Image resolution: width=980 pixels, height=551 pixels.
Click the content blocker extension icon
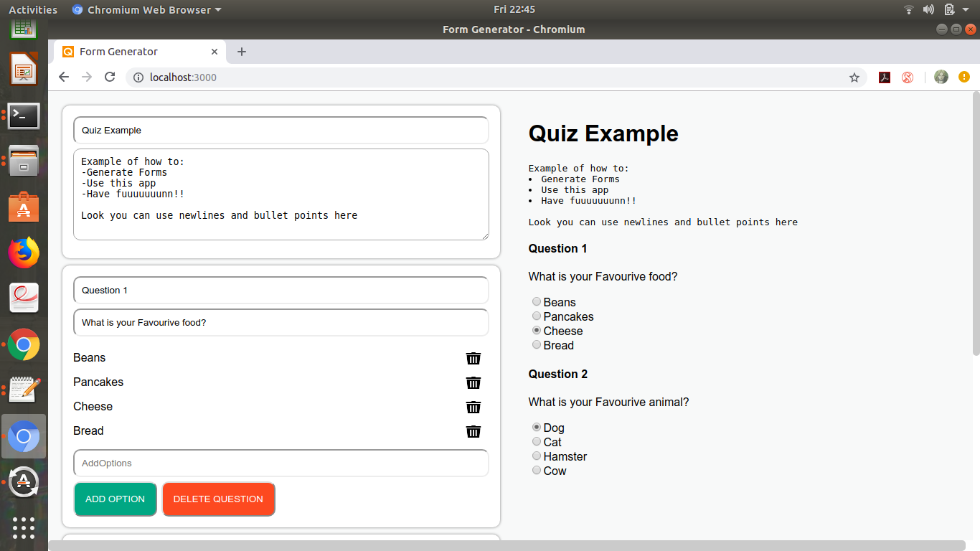[x=907, y=77]
